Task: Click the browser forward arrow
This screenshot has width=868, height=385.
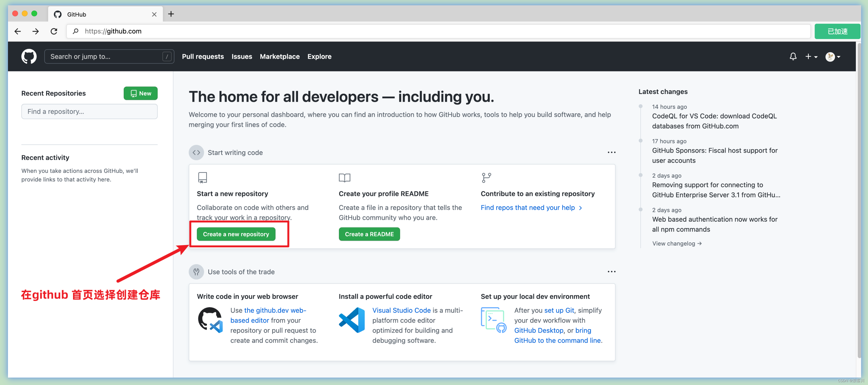Action: pyautogui.click(x=36, y=31)
